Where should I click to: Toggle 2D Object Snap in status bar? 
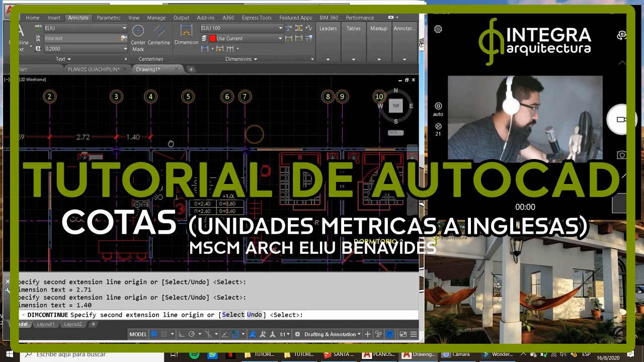point(235,334)
